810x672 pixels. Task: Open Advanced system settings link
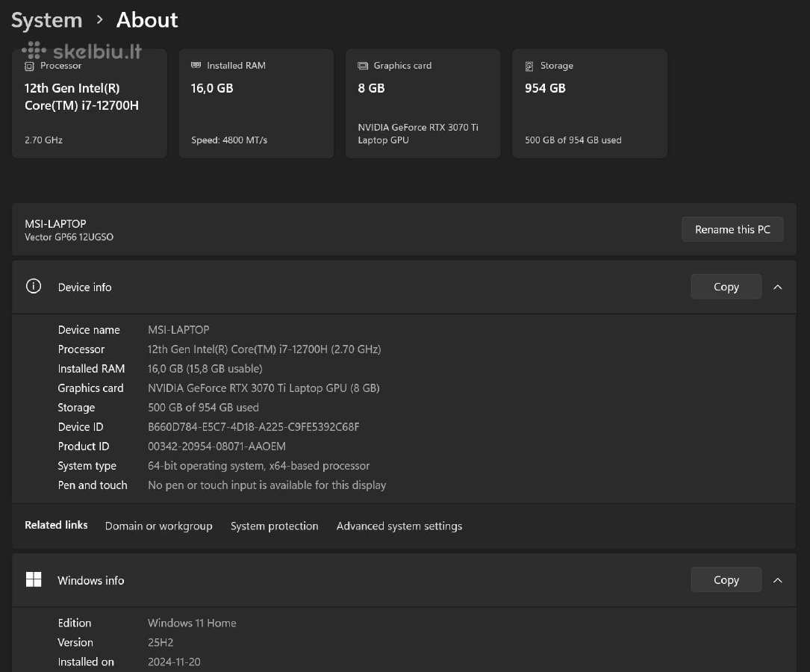click(399, 526)
